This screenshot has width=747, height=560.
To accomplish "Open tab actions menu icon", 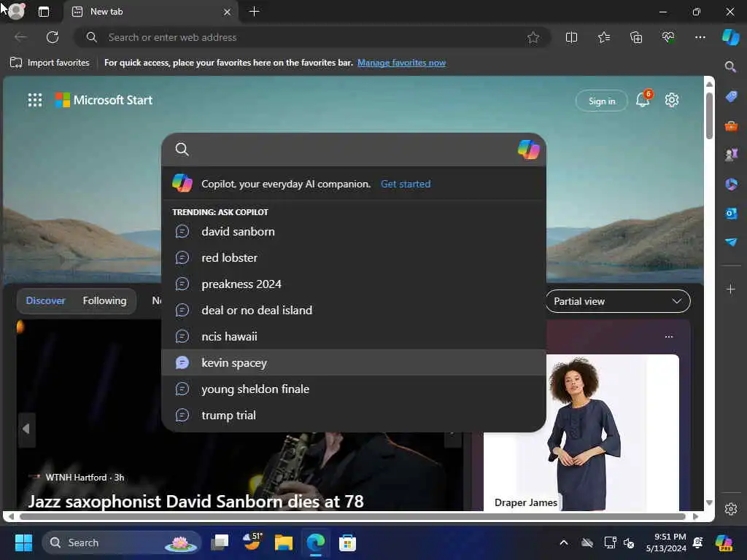I will tap(43, 12).
